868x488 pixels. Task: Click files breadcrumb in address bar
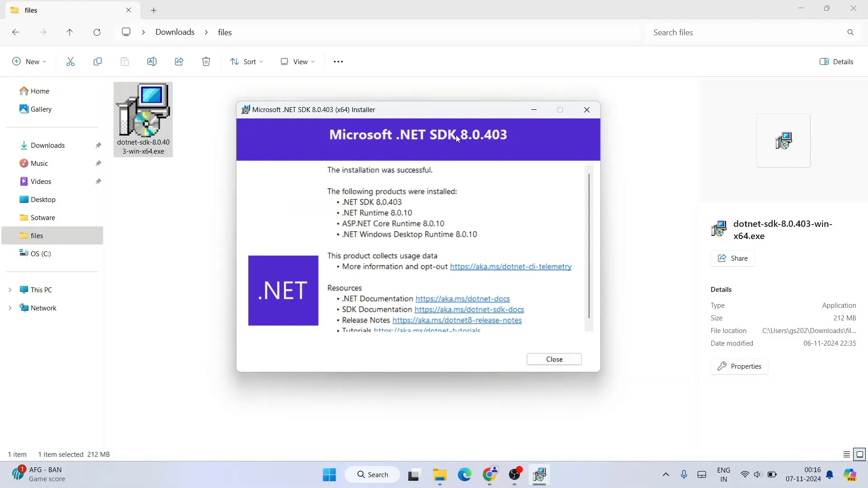225,32
